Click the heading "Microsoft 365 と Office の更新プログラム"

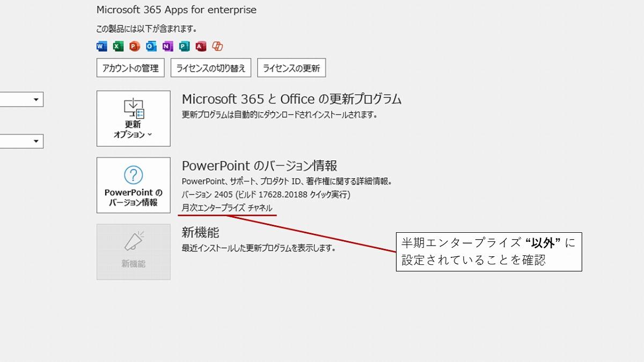point(292,99)
